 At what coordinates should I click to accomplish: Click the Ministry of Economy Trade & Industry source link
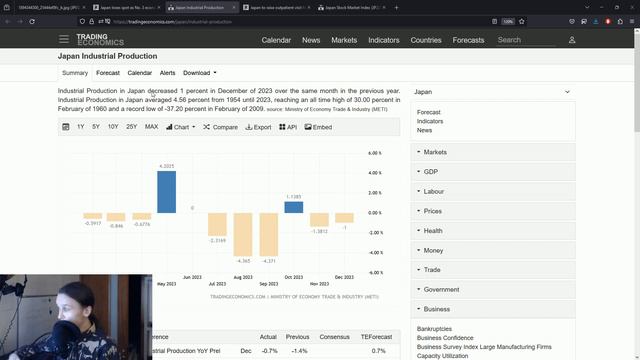point(336,109)
